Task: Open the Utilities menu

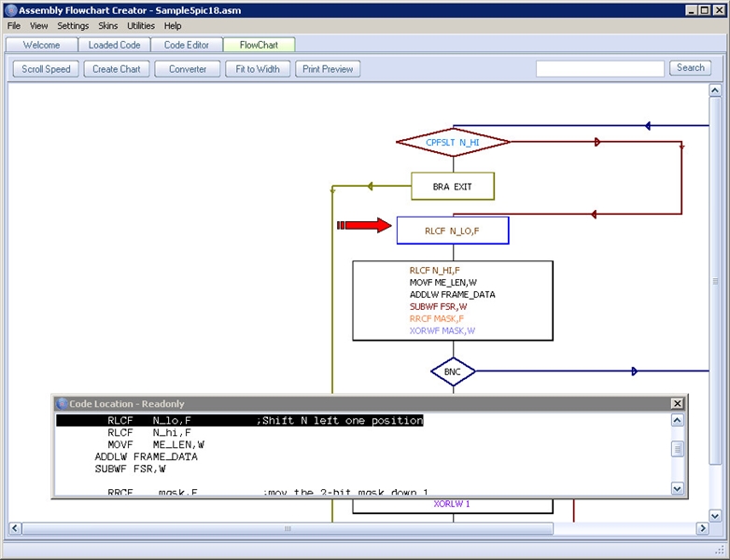Action: [141, 26]
